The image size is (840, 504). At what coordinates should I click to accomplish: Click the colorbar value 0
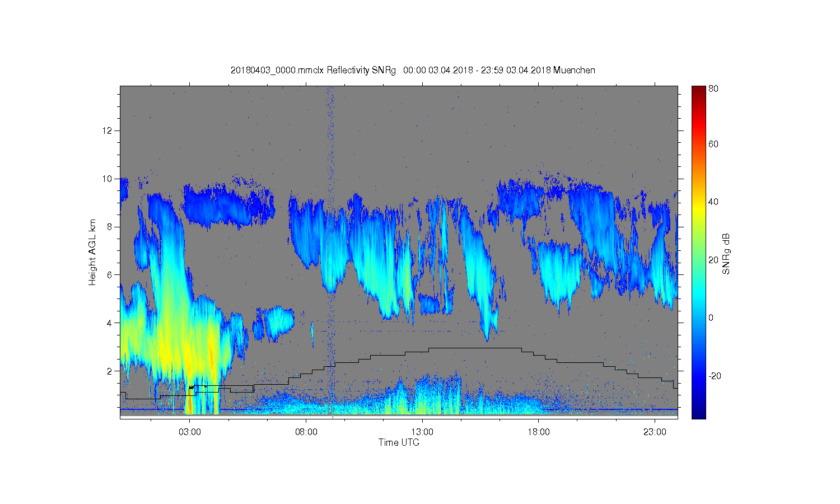click(711, 318)
